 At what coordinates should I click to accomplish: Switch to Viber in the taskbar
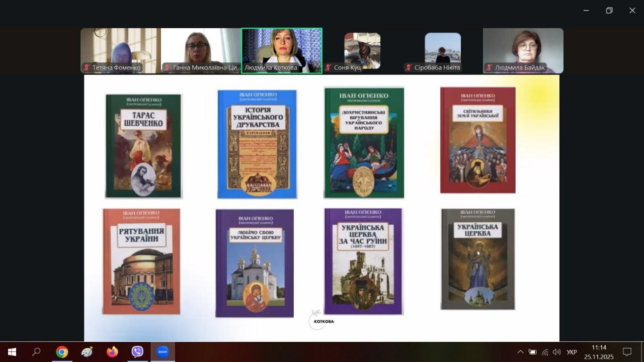coord(137,352)
